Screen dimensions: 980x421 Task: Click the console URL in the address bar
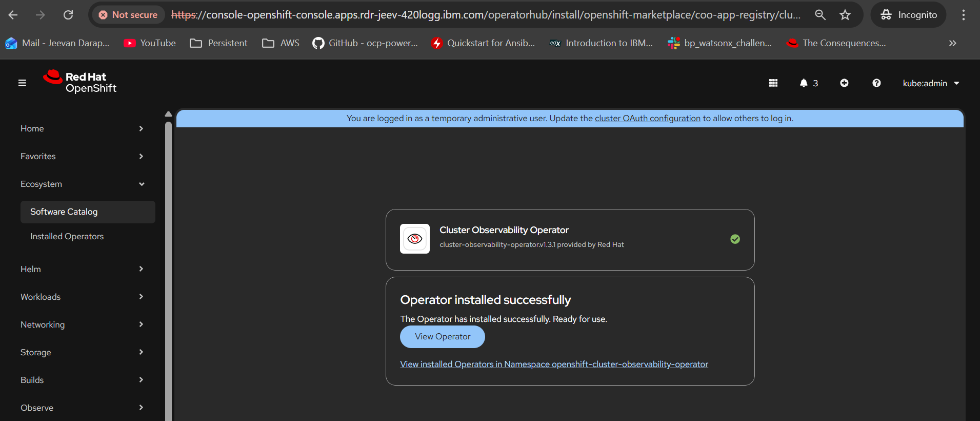coord(486,15)
